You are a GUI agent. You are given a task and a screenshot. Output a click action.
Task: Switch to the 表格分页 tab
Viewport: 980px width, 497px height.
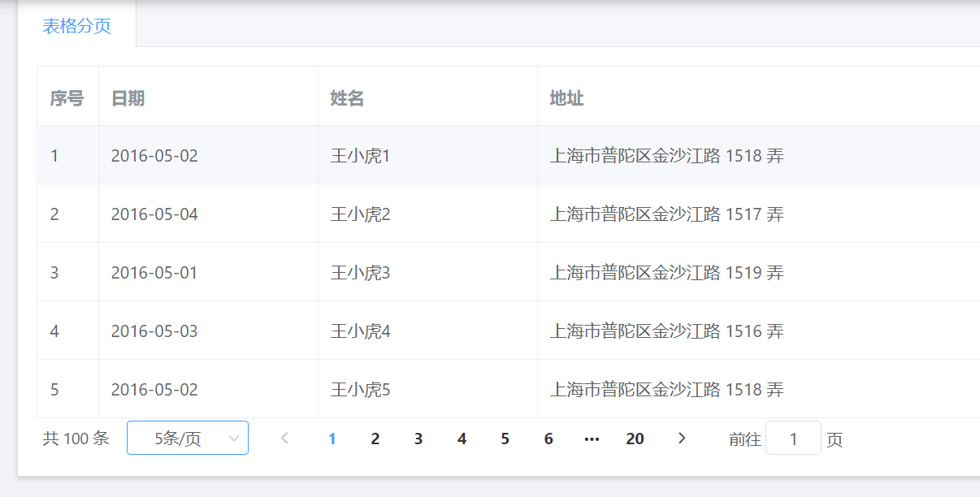coord(77,26)
